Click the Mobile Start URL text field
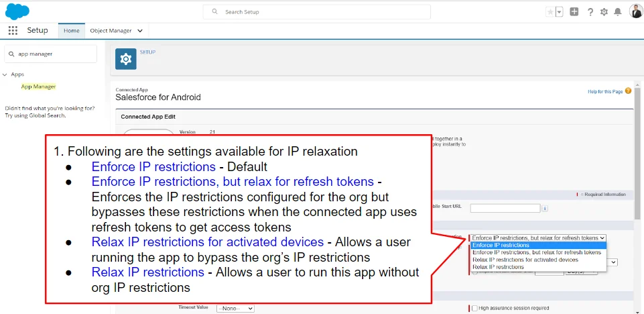This screenshot has width=644, height=314. pyautogui.click(x=505, y=209)
